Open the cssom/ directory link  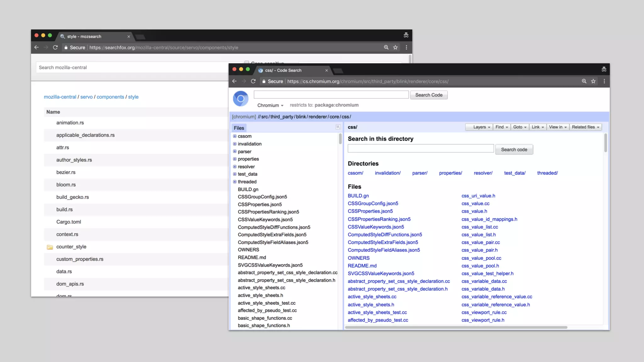click(355, 173)
